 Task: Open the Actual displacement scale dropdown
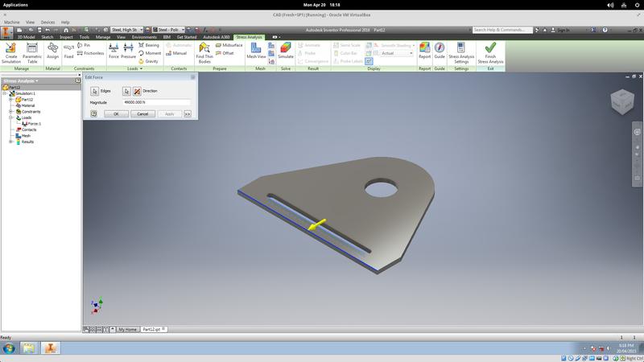(397, 54)
